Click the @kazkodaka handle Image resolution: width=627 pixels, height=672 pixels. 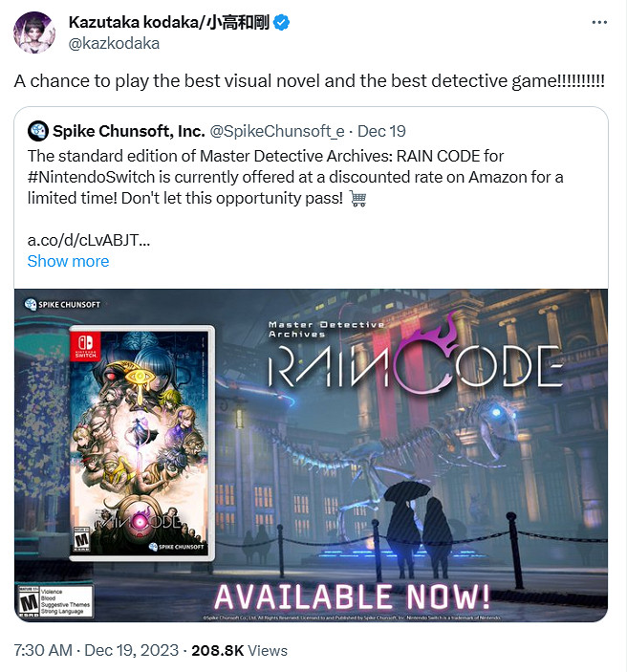point(114,44)
